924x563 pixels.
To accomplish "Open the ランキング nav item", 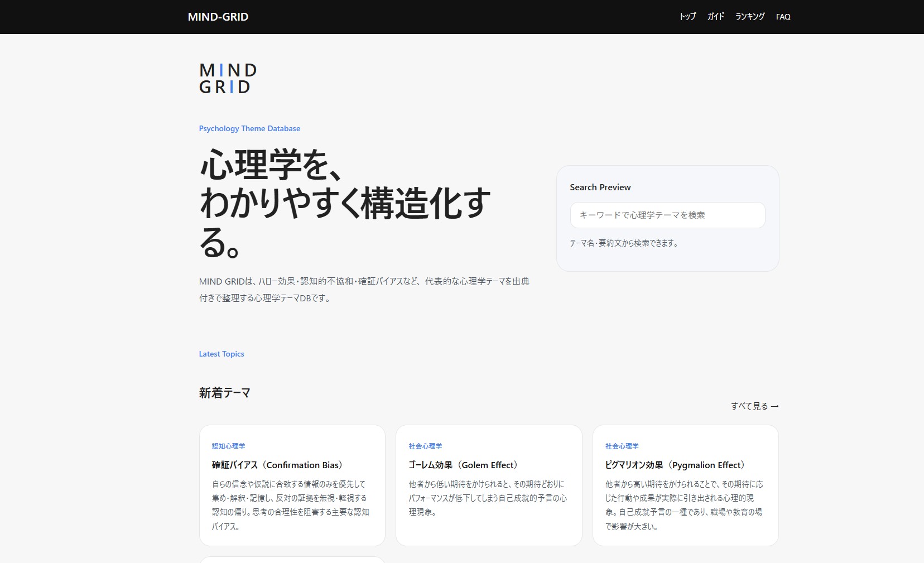I will 750,17.
